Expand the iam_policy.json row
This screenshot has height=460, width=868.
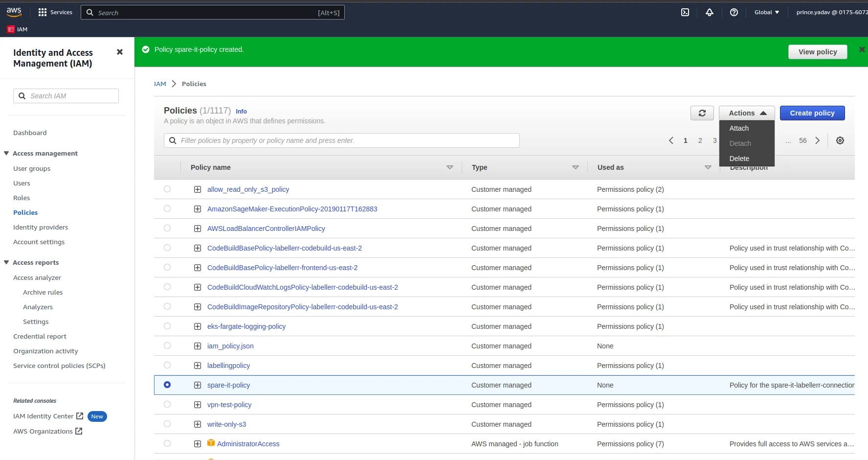(198, 346)
